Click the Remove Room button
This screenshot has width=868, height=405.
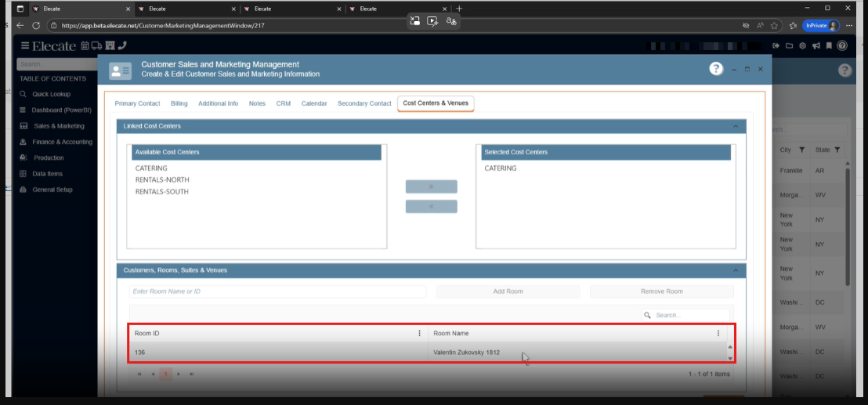click(662, 291)
